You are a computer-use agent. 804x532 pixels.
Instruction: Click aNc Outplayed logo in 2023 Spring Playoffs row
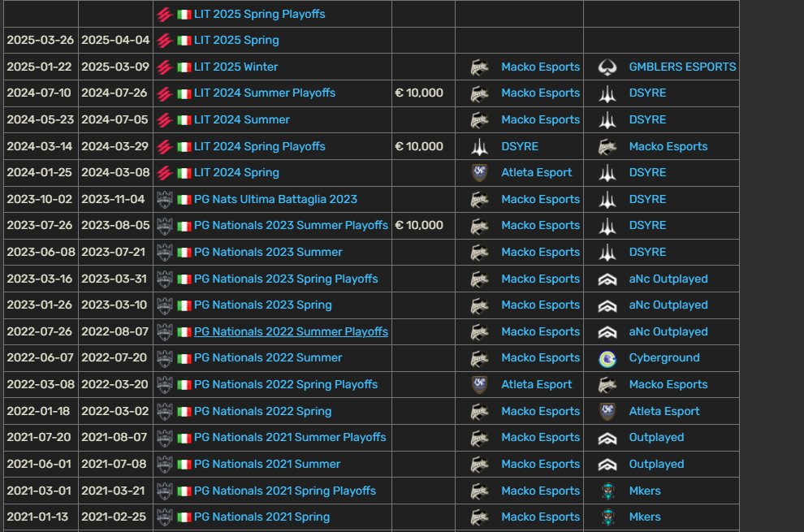607,279
